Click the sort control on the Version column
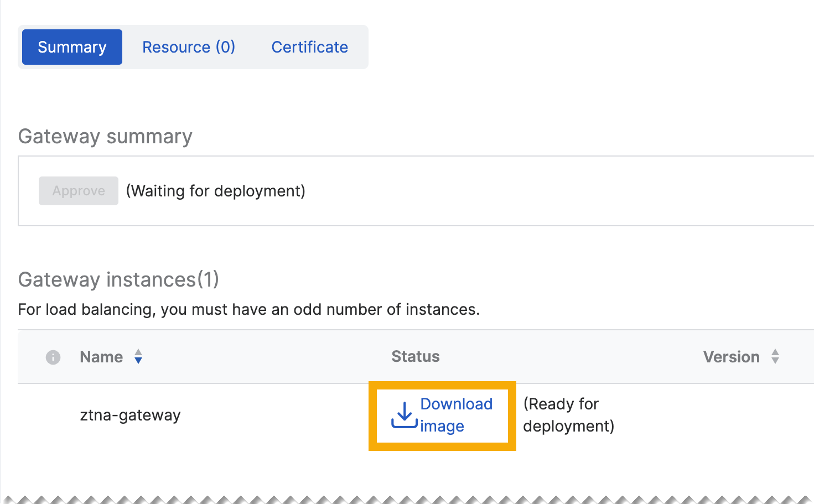Screen dimensions: 814x504 tap(776, 357)
